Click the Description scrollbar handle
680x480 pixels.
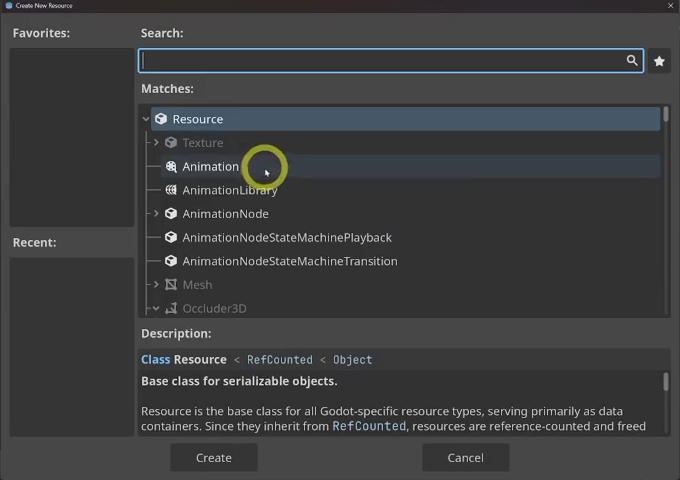pos(666,382)
